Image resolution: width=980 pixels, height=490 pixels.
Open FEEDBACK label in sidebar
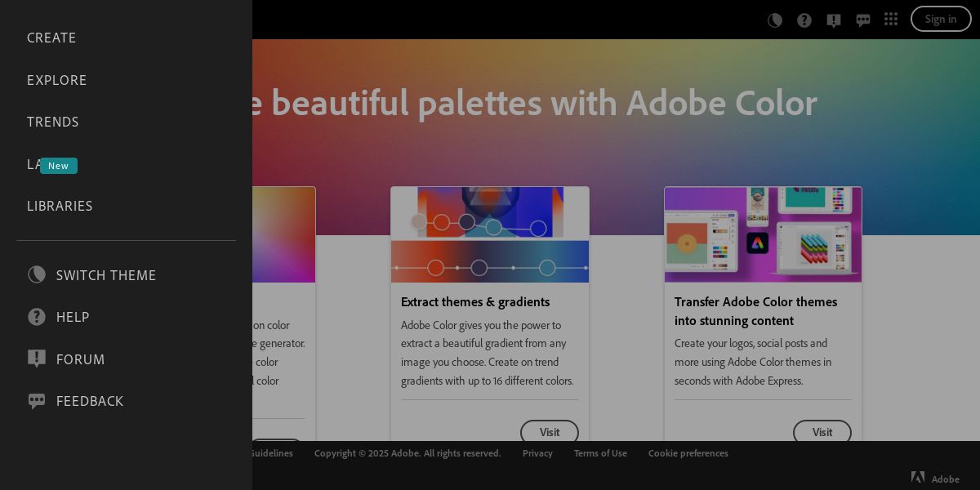point(90,401)
